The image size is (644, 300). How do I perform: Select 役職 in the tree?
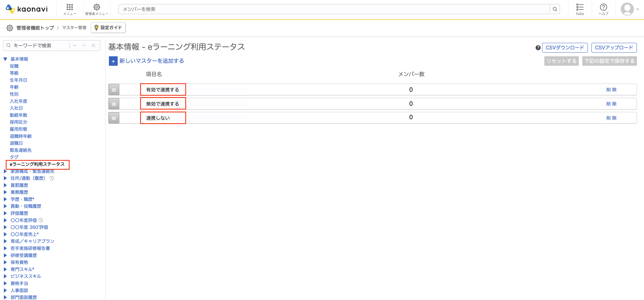[x=14, y=66]
